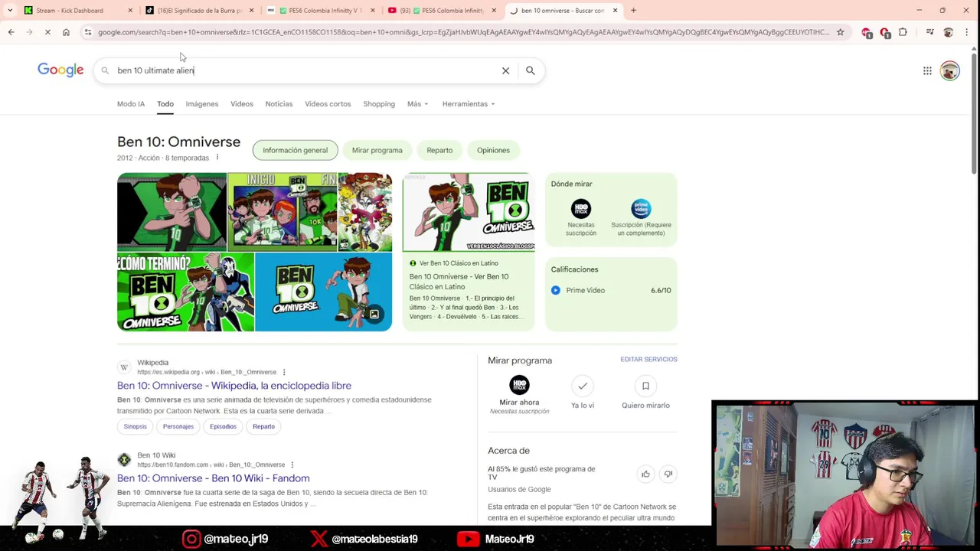Select the Mirar programa chip

coord(377,150)
